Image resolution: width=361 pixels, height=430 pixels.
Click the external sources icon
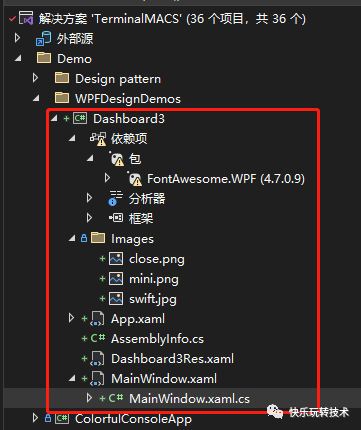(43, 38)
